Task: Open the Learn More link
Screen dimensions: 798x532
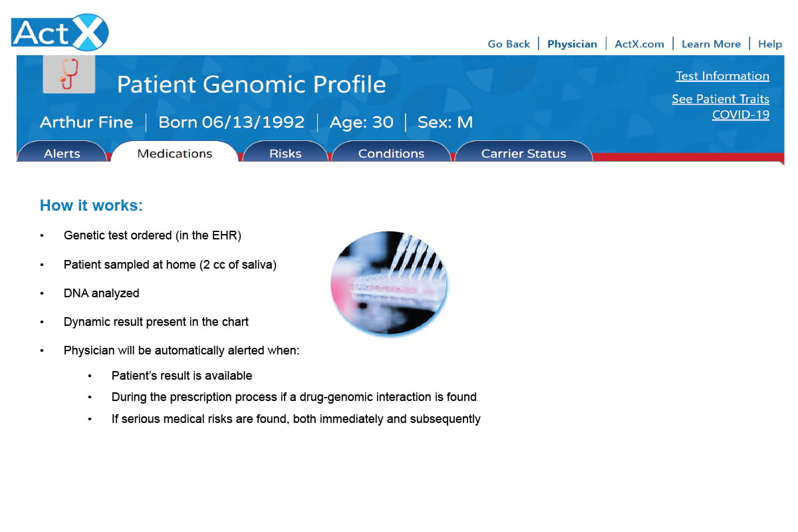Action: tap(711, 44)
